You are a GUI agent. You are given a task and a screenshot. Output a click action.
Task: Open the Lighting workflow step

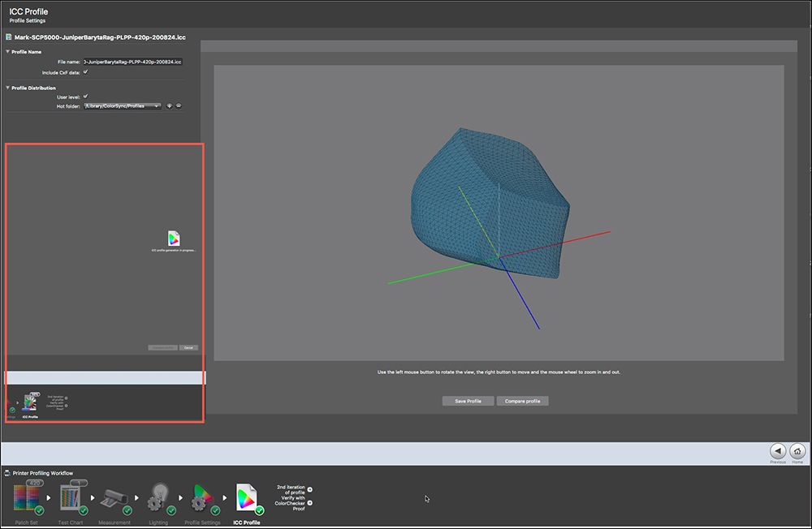click(x=158, y=498)
